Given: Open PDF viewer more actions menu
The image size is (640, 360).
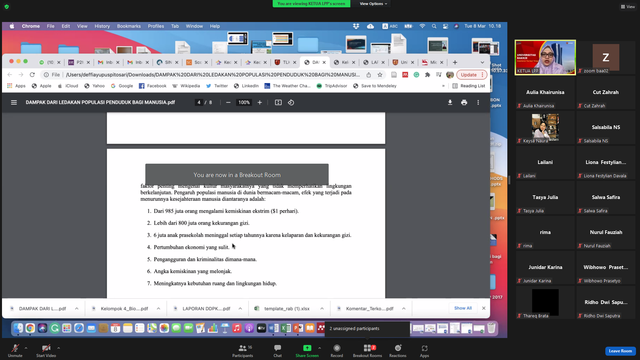Looking at the screenshot, I should (x=478, y=102).
